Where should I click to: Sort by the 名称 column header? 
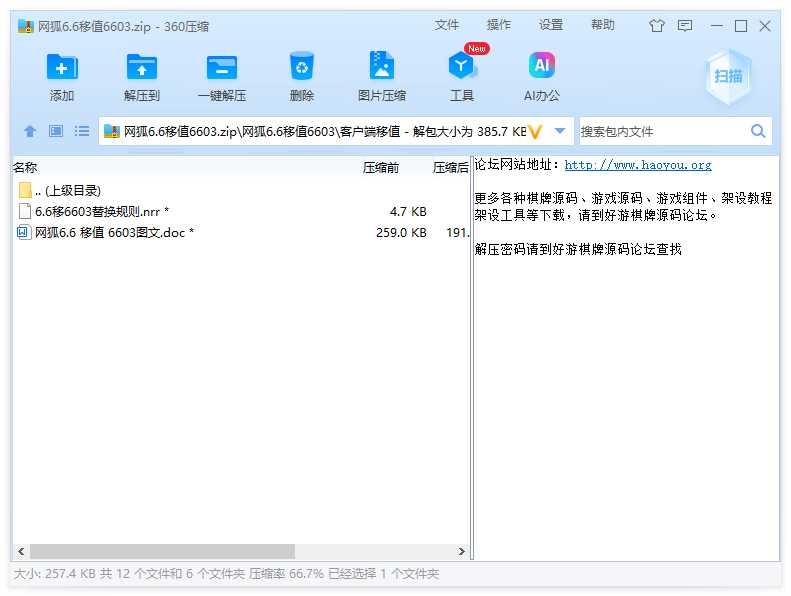click(x=25, y=167)
